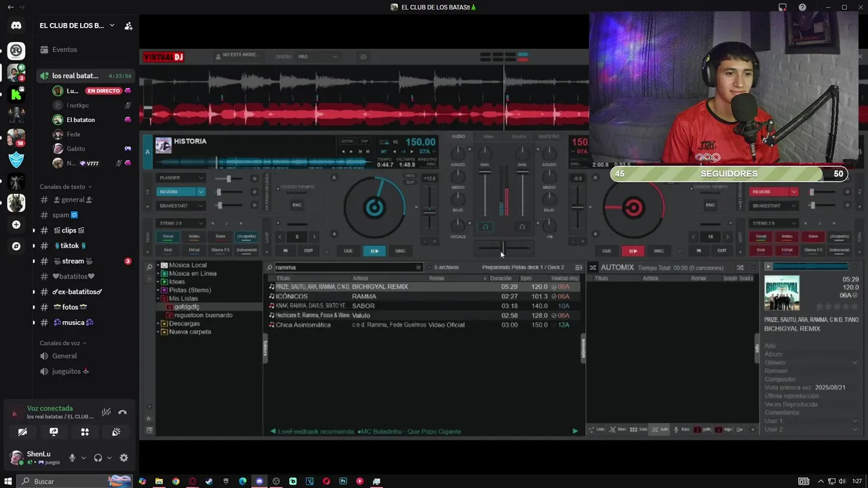Disconnect from voice with the hang-up icon
Image resolution: width=868 pixels, height=488 pixels.
pyautogui.click(x=123, y=412)
